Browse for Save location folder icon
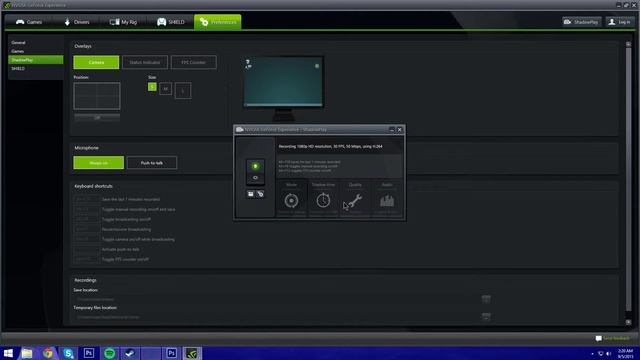This screenshot has height=360, width=640. pyautogui.click(x=486, y=299)
